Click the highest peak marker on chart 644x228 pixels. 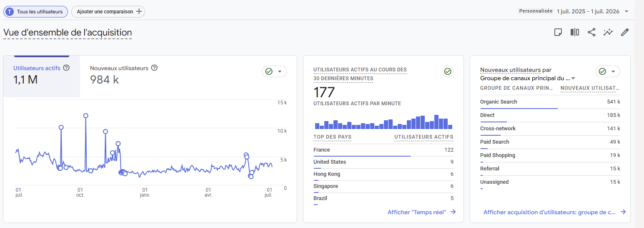click(85, 116)
